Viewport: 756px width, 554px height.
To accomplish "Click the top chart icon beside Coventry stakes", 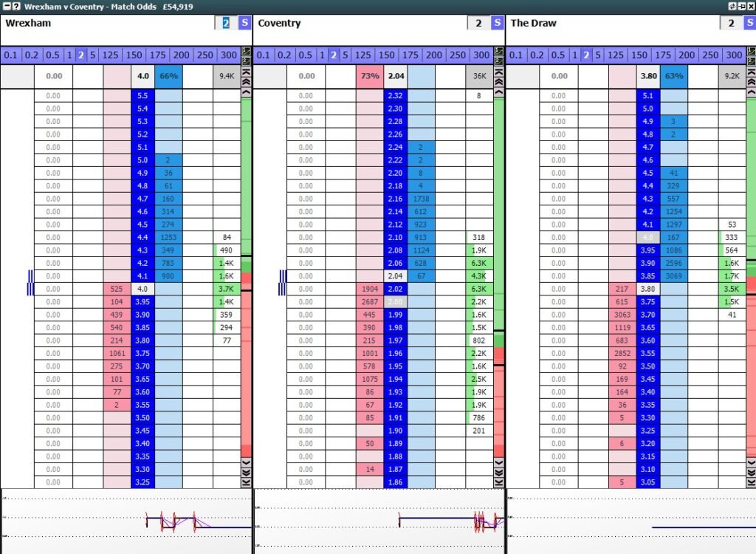I will [499, 50].
